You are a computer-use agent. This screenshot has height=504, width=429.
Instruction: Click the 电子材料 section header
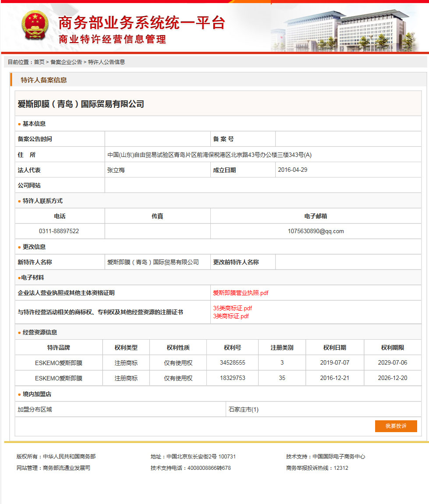[x=32, y=278]
